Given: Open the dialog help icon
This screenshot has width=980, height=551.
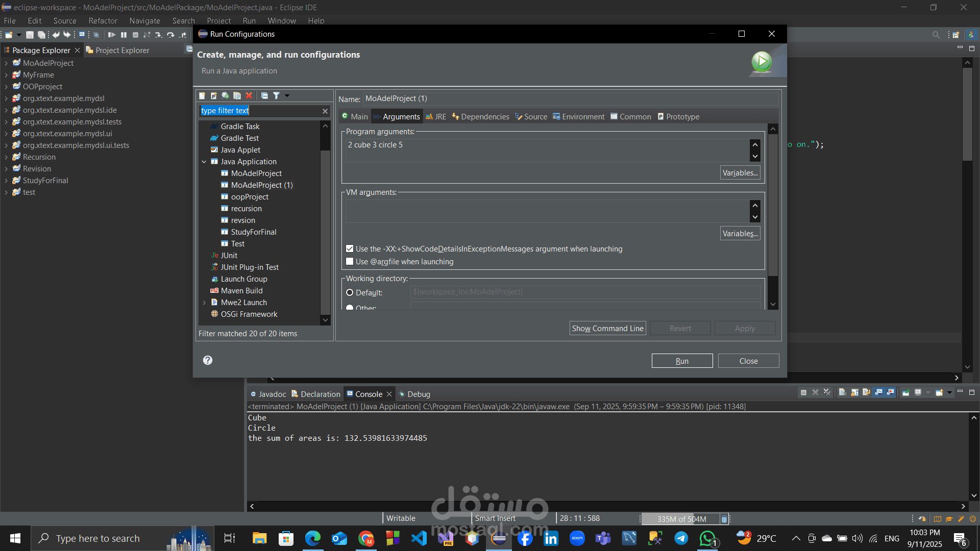Looking at the screenshot, I should click(x=208, y=360).
